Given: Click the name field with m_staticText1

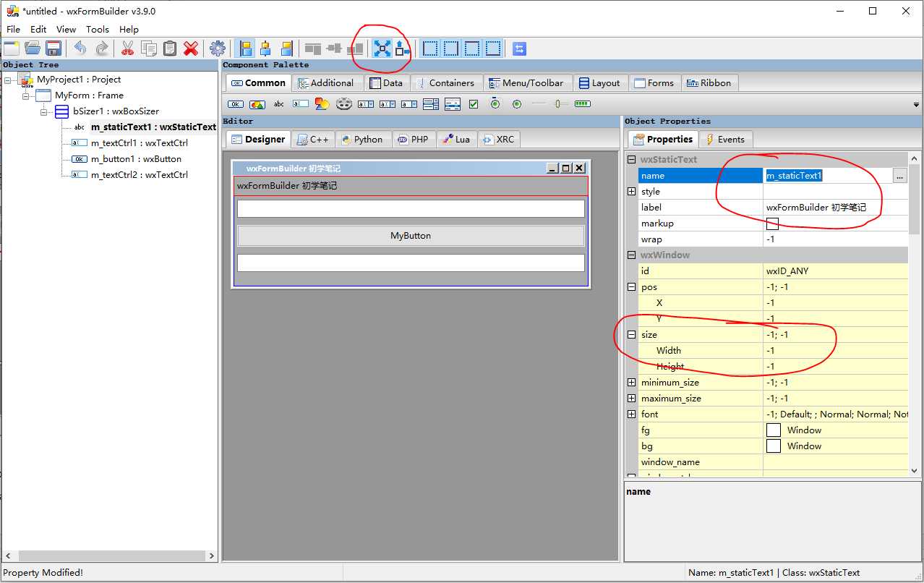Looking at the screenshot, I should pos(829,176).
